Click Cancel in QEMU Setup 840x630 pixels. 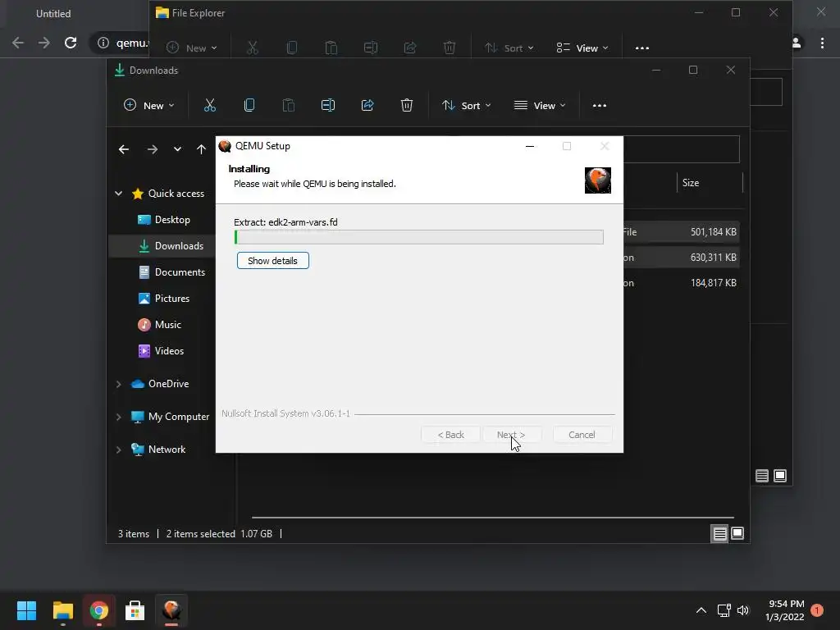coord(582,435)
